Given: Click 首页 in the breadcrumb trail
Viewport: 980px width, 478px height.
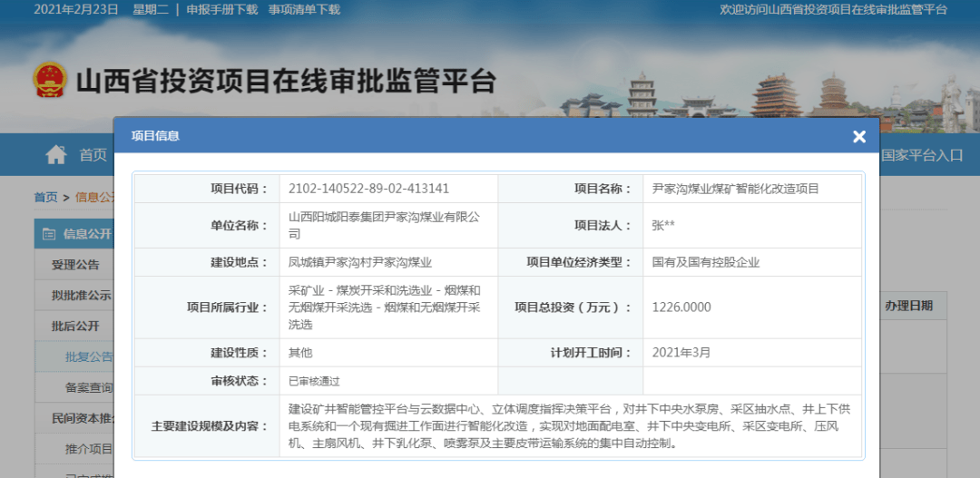Looking at the screenshot, I should click(45, 197).
